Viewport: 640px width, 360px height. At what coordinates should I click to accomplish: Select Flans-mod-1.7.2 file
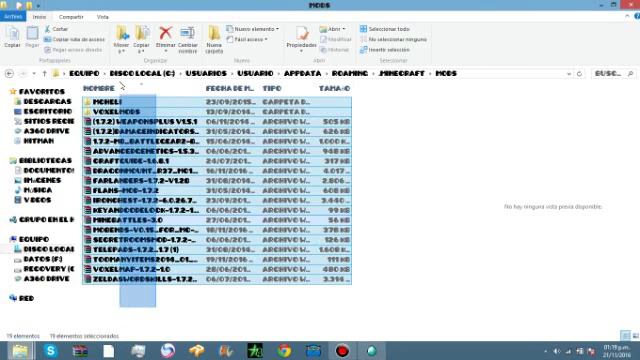point(217,191)
